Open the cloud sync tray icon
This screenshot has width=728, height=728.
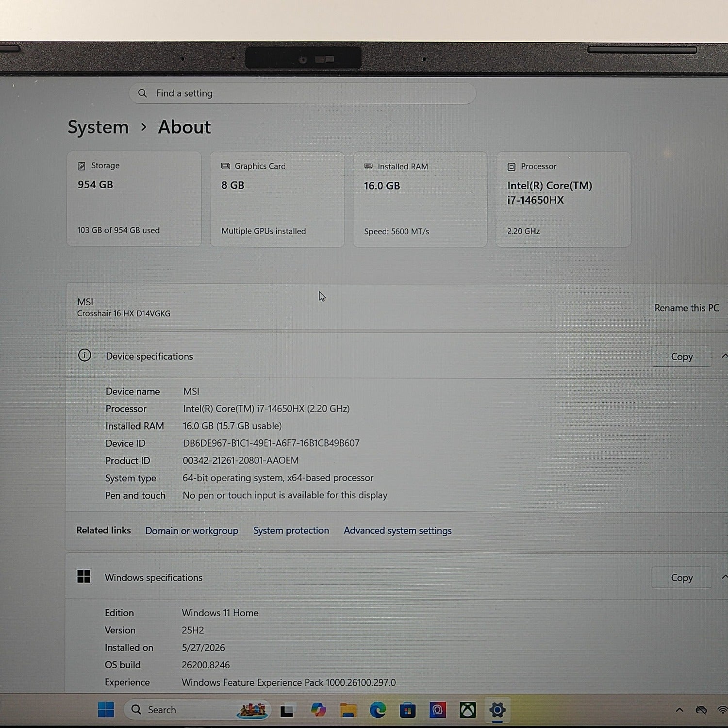tap(701, 710)
